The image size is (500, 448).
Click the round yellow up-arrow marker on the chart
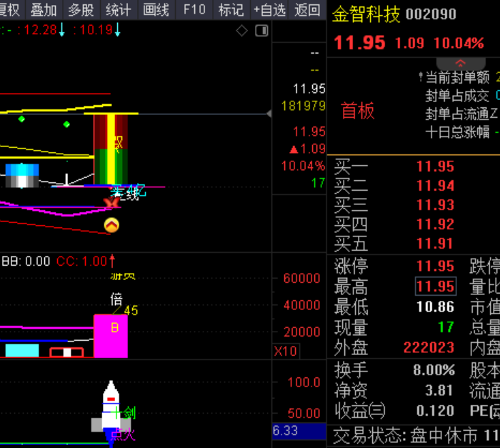[111, 225]
